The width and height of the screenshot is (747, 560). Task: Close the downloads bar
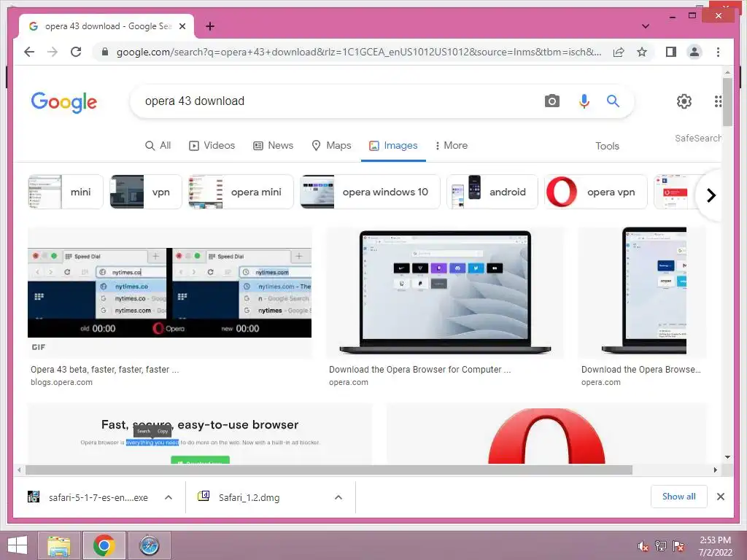721,497
